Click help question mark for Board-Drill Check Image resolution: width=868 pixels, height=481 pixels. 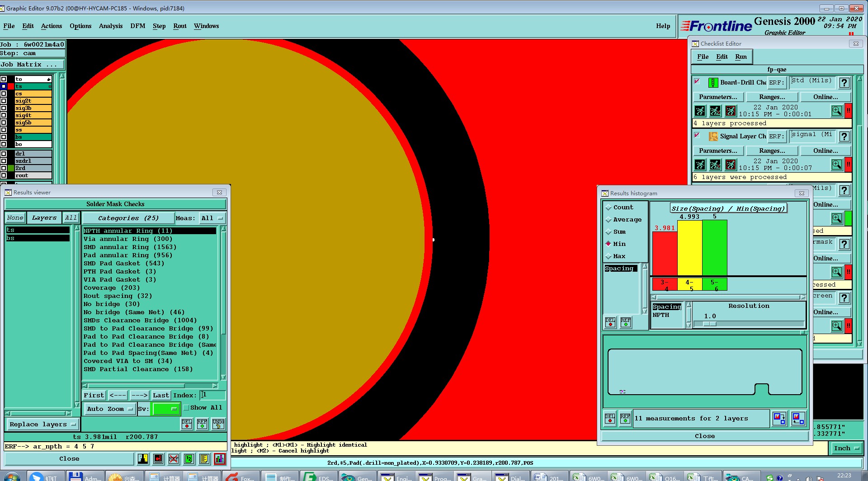point(844,83)
